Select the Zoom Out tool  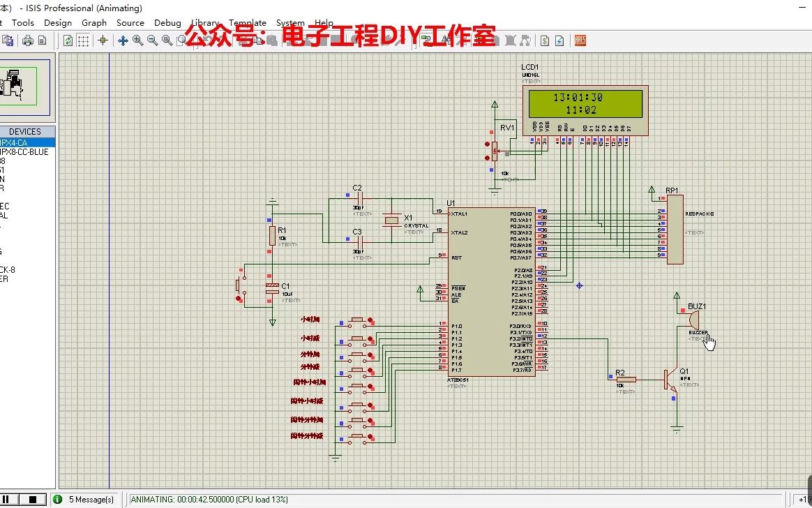tap(152, 40)
